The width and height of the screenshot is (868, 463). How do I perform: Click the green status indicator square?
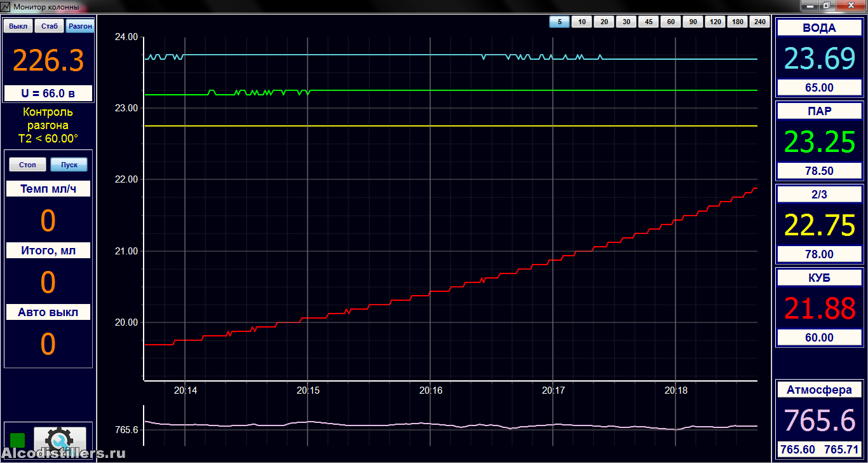(x=18, y=439)
